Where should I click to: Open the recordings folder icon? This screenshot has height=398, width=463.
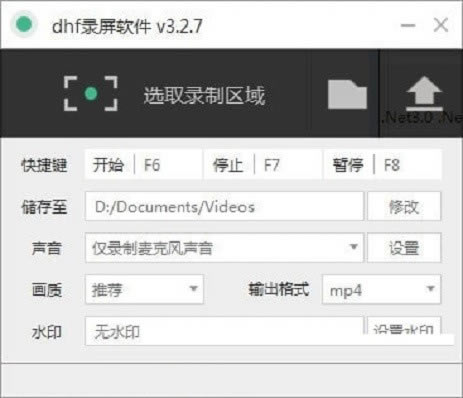point(347,94)
